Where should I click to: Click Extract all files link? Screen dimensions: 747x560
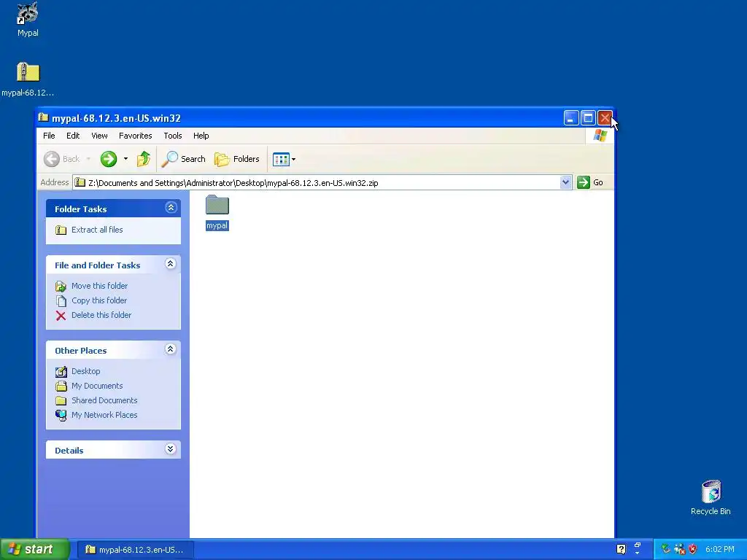[x=97, y=230]
